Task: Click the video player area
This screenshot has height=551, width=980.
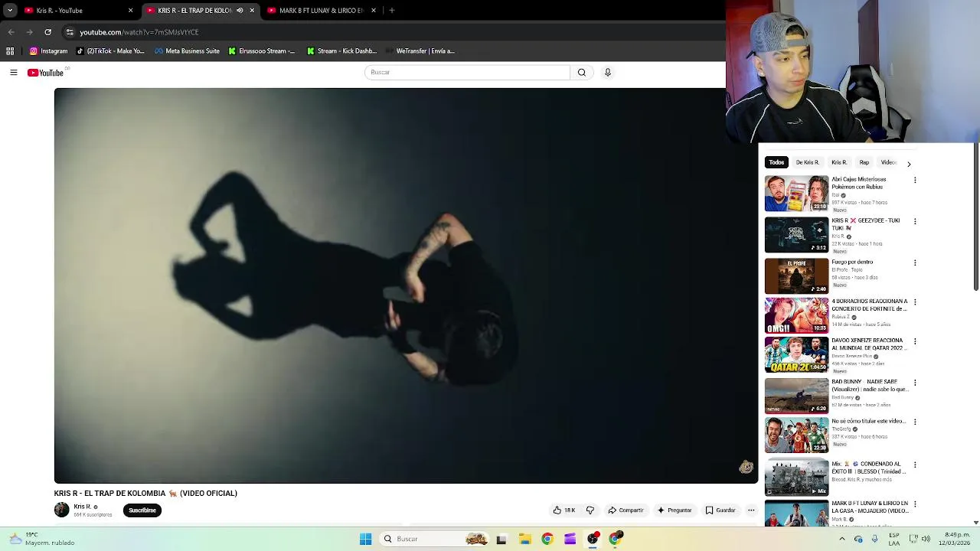Action: pos(406,285)
